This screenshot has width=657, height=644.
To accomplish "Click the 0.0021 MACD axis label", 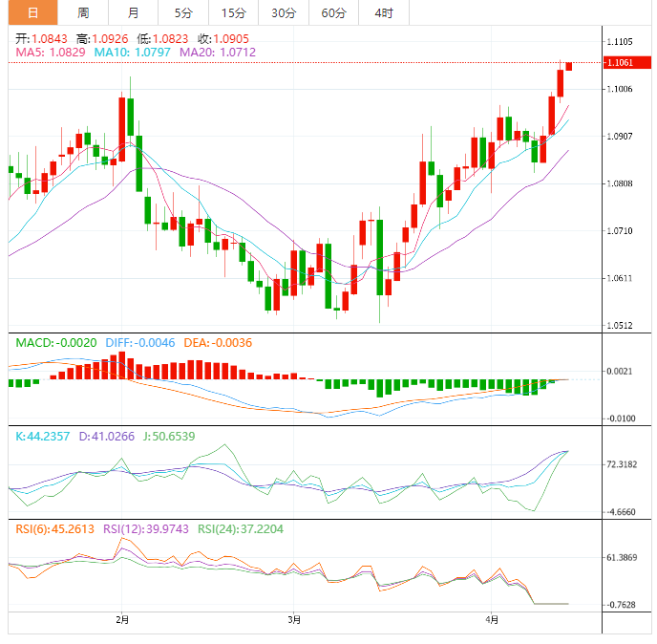I will click(620, 372).
